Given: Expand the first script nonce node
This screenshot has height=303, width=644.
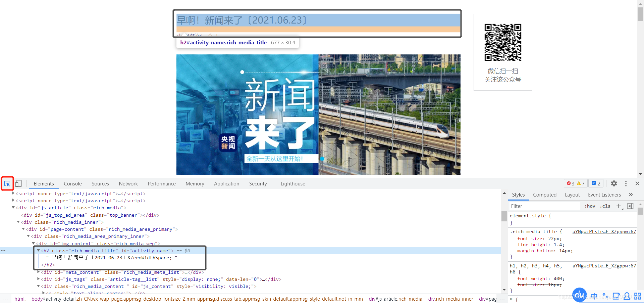Looking at the screenshot, I should coord(13,193).
